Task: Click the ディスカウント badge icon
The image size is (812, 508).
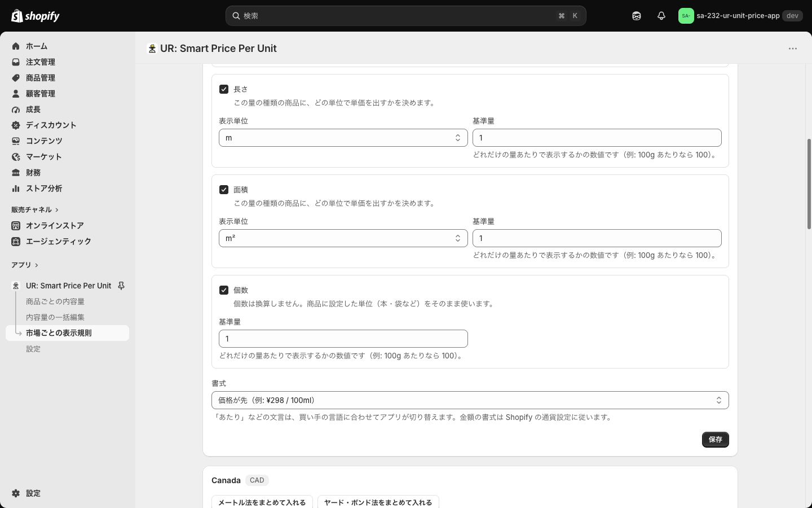Action: click(x=16, y=125)
